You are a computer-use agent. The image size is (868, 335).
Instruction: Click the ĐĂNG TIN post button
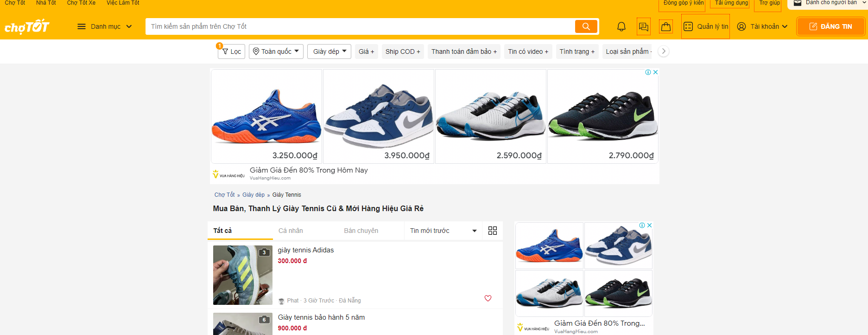[830, 26]
